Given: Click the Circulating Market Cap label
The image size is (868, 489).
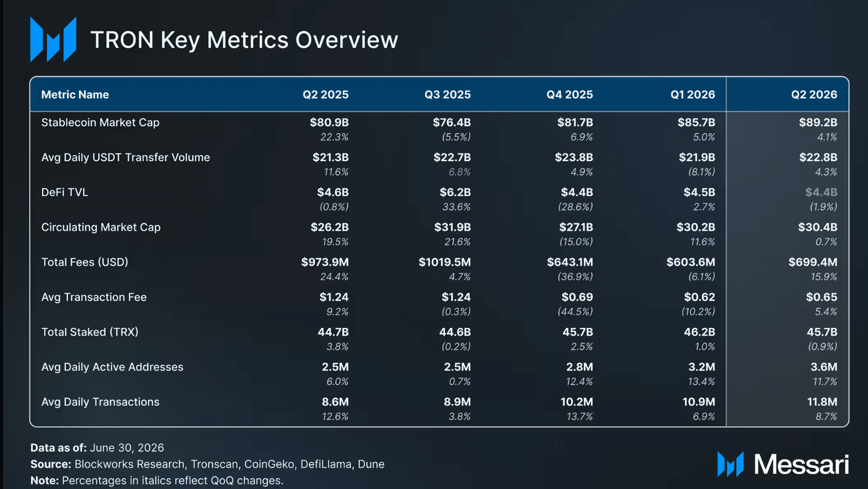Looking at the screenshot, I should (x=101, y=228).
